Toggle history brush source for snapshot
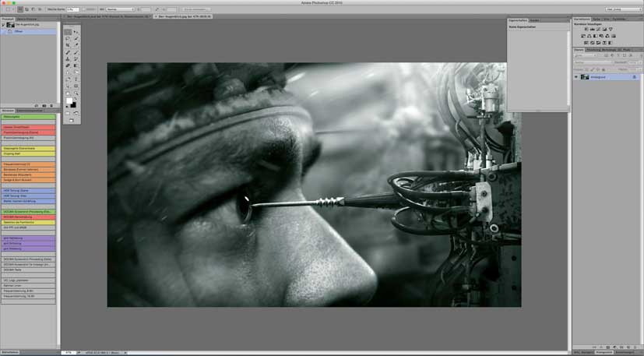This screenshot has height=356, width=644. 3,25
